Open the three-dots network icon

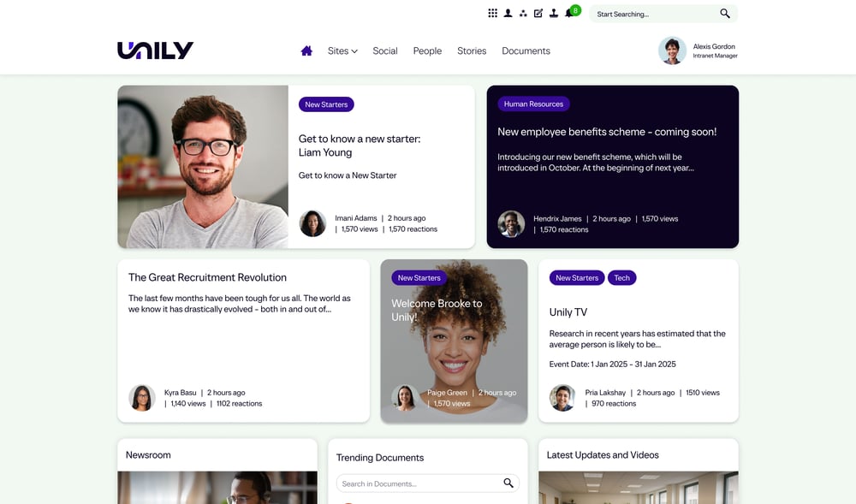[523, 13]
